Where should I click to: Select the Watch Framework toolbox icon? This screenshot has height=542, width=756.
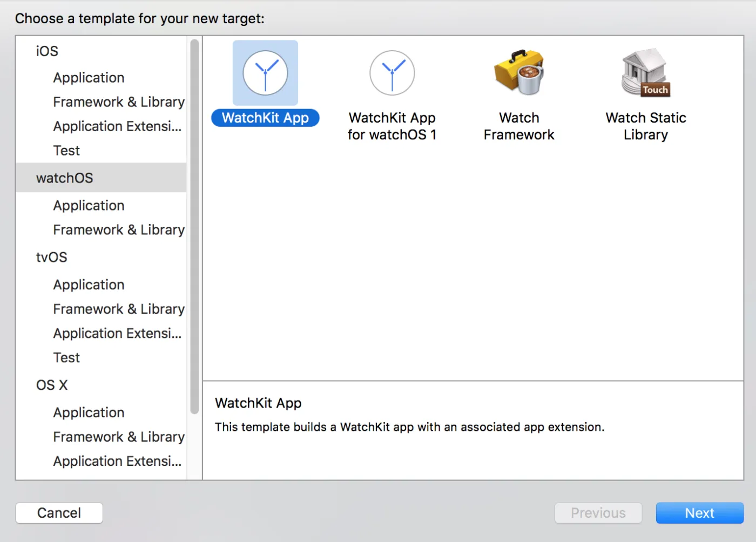[x=519, y=72]
